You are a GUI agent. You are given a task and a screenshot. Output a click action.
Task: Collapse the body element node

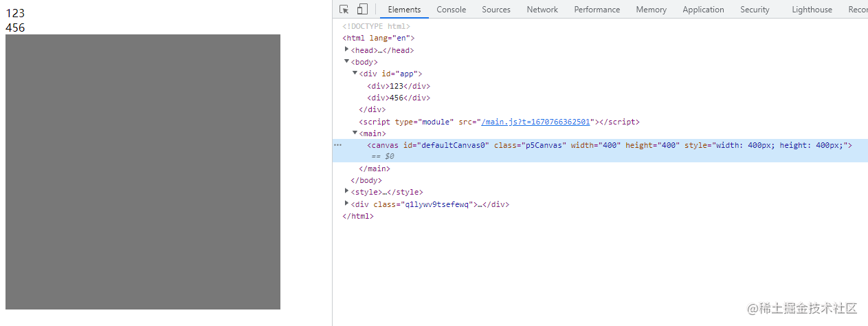pos(347,61)
